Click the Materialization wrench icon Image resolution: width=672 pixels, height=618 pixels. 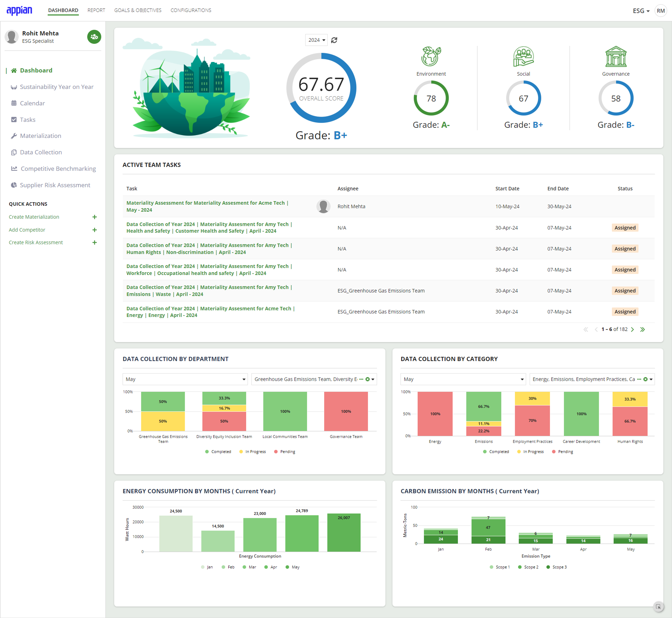click(14, 136)
